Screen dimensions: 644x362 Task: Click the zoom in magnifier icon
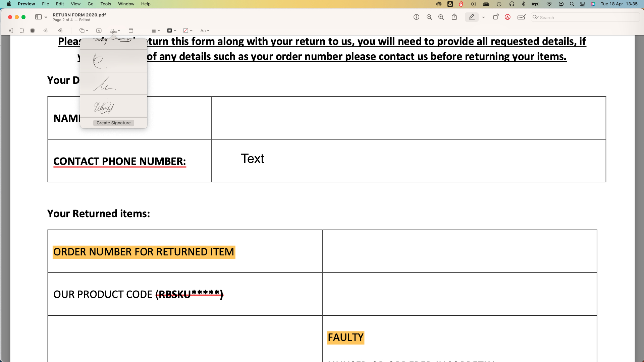[441, 17]
